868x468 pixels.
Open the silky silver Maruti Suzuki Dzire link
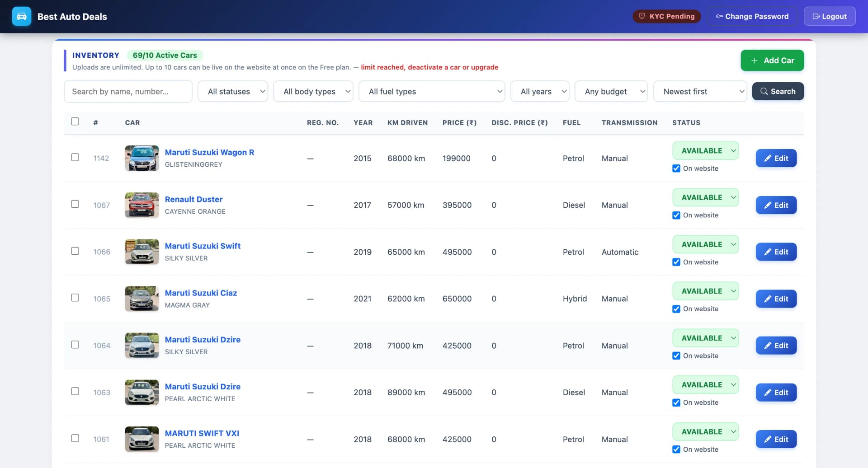203,340
